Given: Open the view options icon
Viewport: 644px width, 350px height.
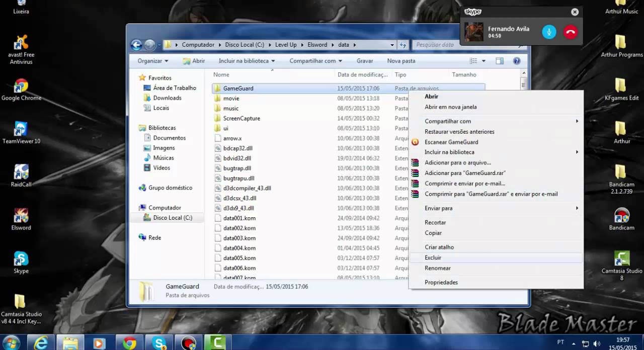Looking at the screenshot, I should [473, 61].
